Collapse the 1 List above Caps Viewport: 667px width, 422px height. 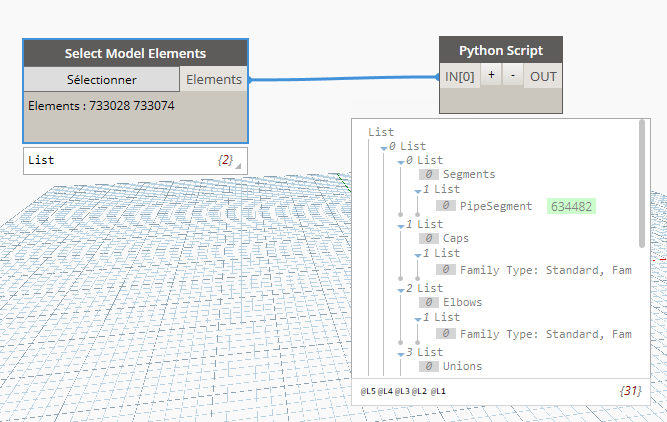pyautogui.click(x=401, y=226)
